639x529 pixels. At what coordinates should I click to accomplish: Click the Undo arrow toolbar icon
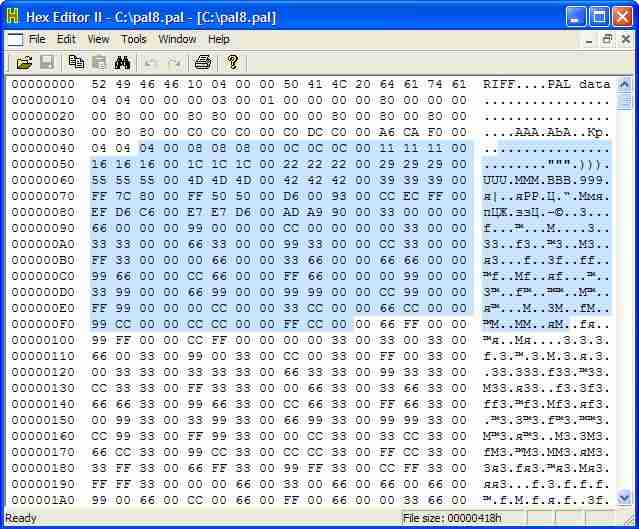click(x=151, y=63)
